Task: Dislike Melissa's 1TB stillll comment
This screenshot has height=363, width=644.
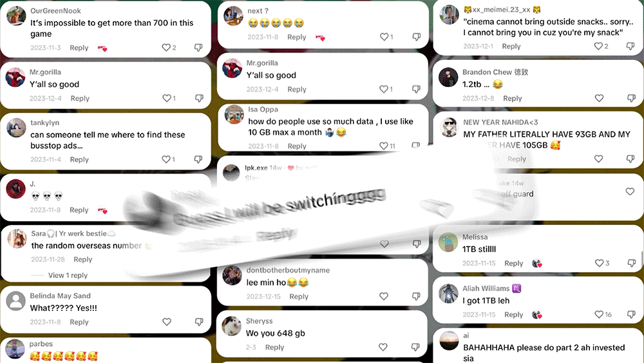Action: point(632,263)
